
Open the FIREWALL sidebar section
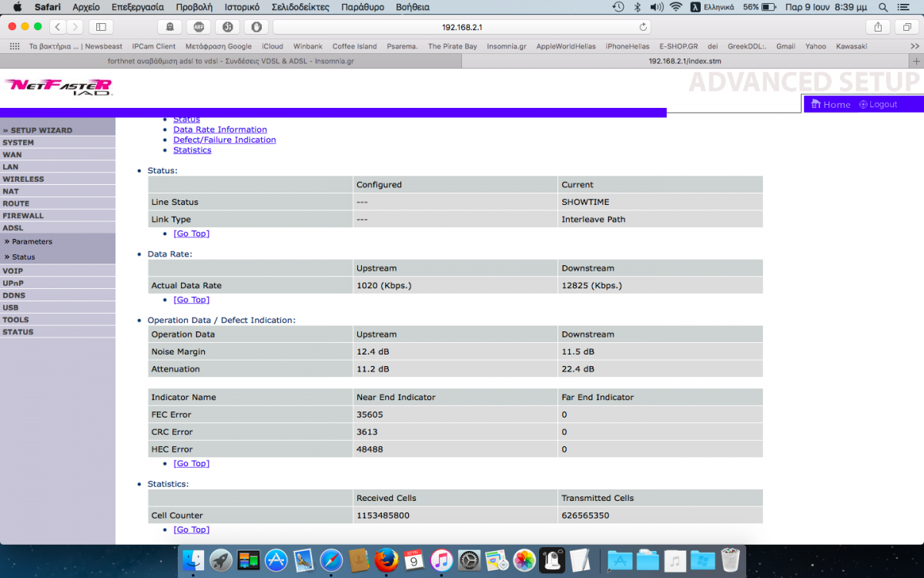(57, 216)
